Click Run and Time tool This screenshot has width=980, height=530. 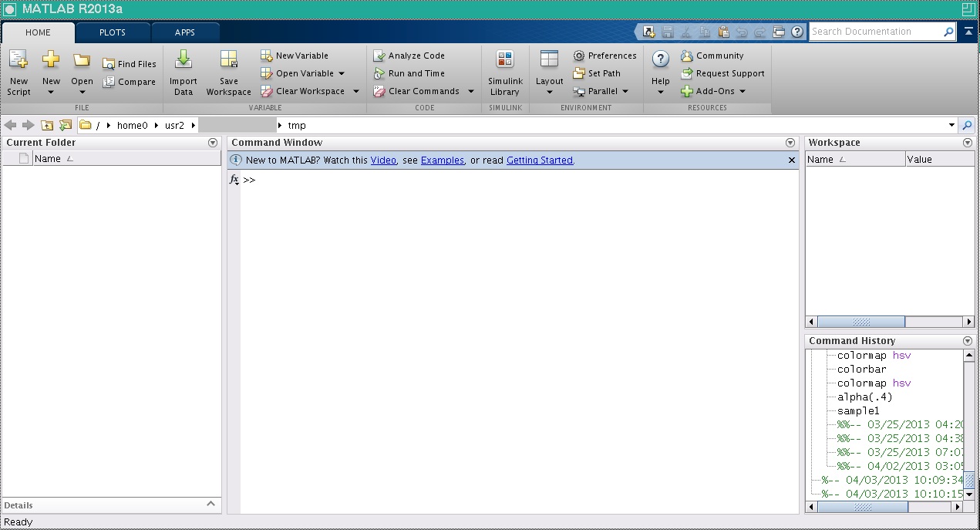coord(409,73)
